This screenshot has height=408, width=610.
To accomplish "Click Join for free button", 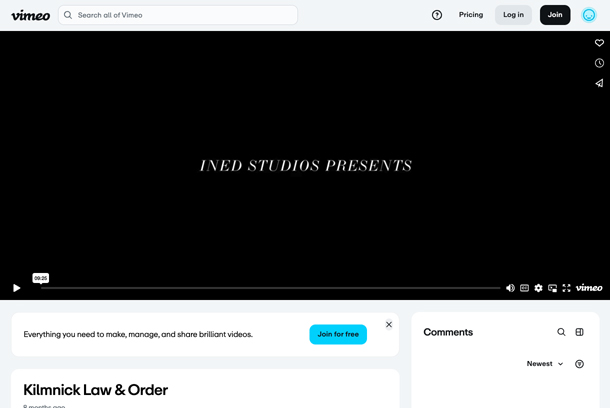I will point(338,334).
